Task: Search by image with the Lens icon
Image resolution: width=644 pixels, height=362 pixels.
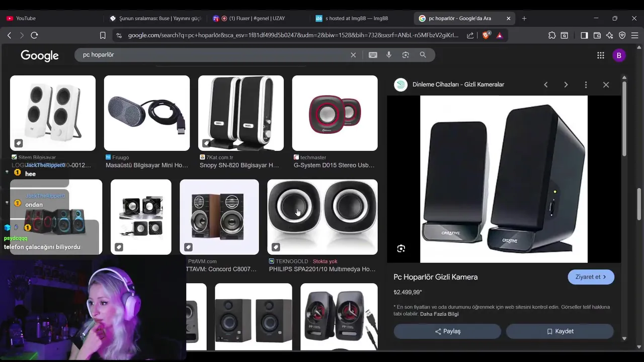Action: (406, 55)
